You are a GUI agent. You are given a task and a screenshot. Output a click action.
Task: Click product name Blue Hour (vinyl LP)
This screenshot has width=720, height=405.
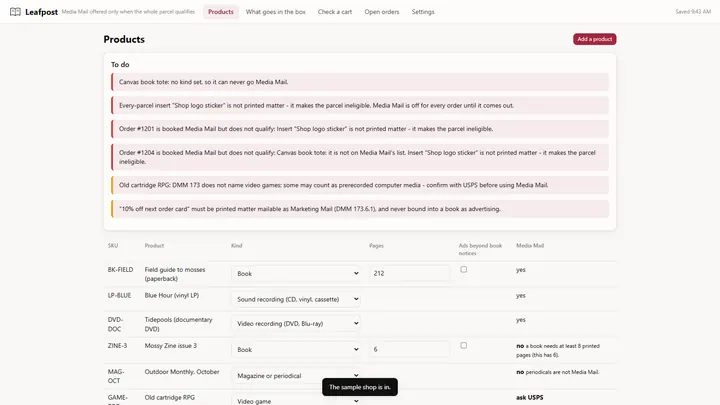coord(172,295)
